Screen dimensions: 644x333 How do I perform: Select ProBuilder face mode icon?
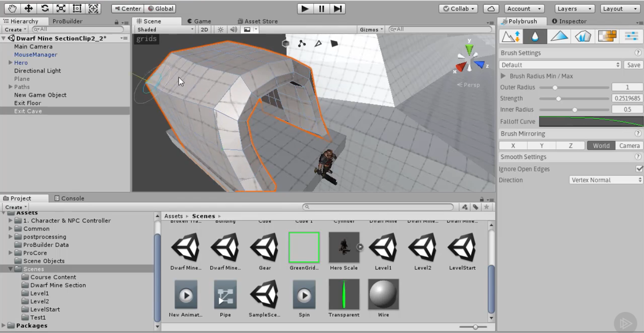point(334,43)
